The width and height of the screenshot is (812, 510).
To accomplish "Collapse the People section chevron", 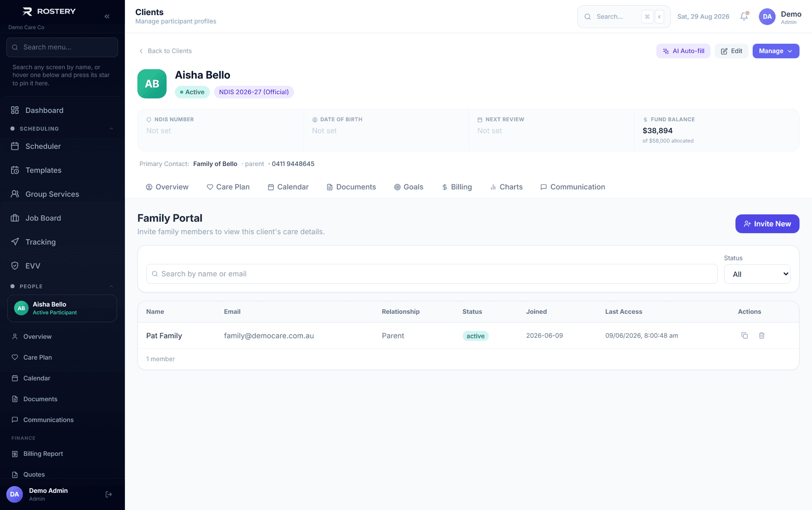I will tap(111, 286).
